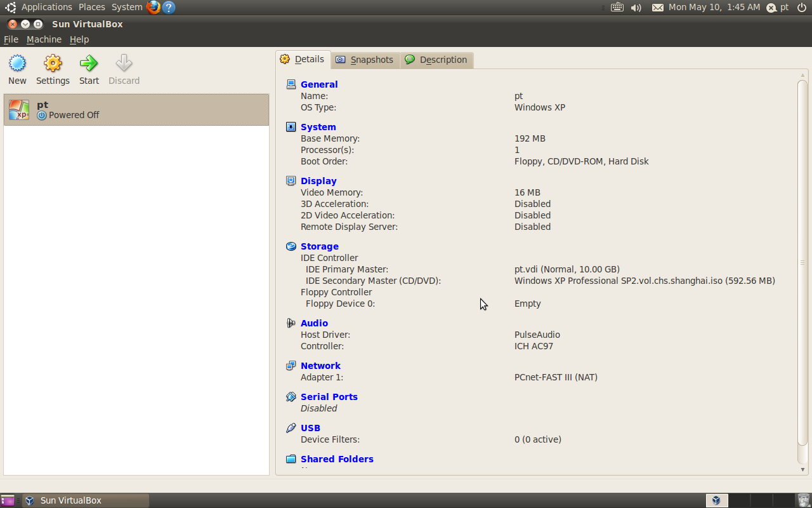Switch to the Snapshots tab
812x508 pixels.
point(365,60)
